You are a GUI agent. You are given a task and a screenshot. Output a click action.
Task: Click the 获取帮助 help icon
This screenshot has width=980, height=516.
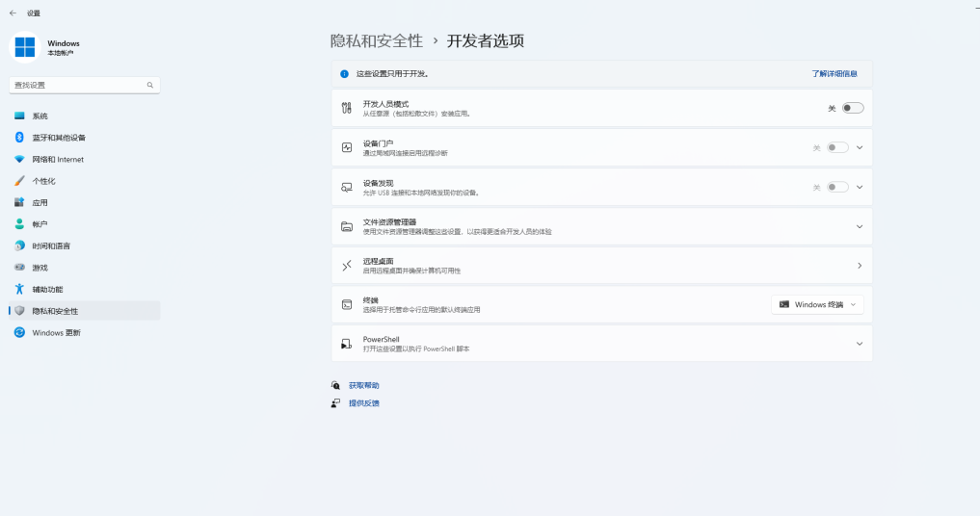coord(335,385)
